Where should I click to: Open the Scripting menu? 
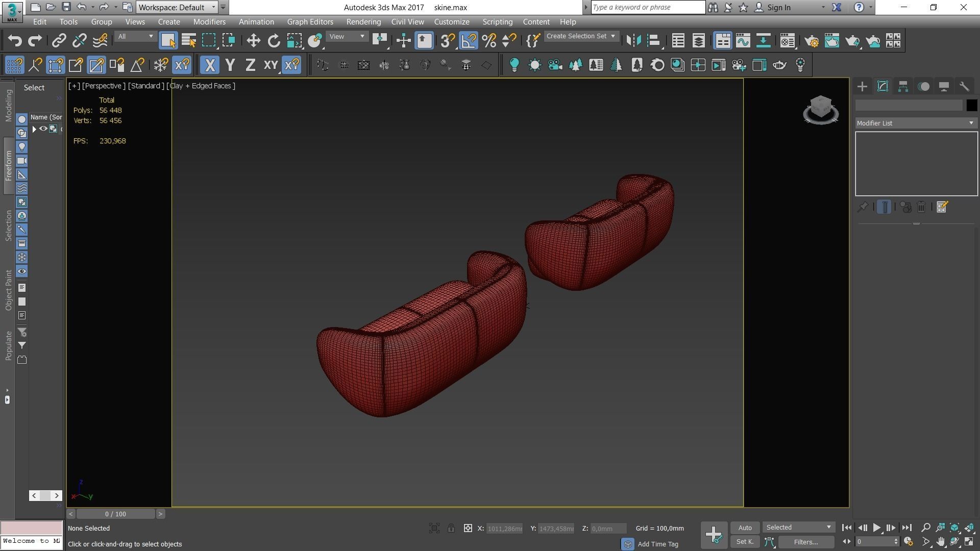497,22
